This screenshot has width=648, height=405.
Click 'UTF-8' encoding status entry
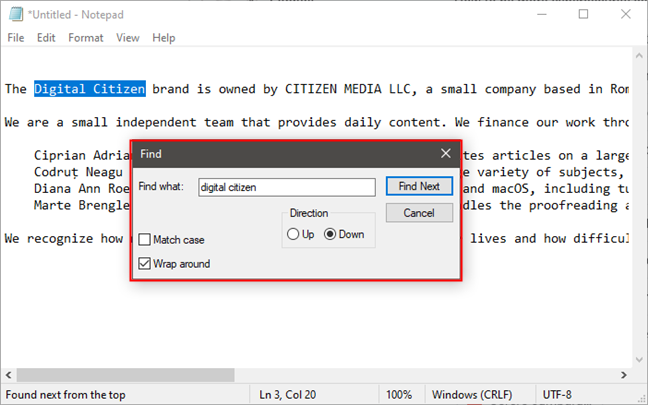(x=557, y=395)
